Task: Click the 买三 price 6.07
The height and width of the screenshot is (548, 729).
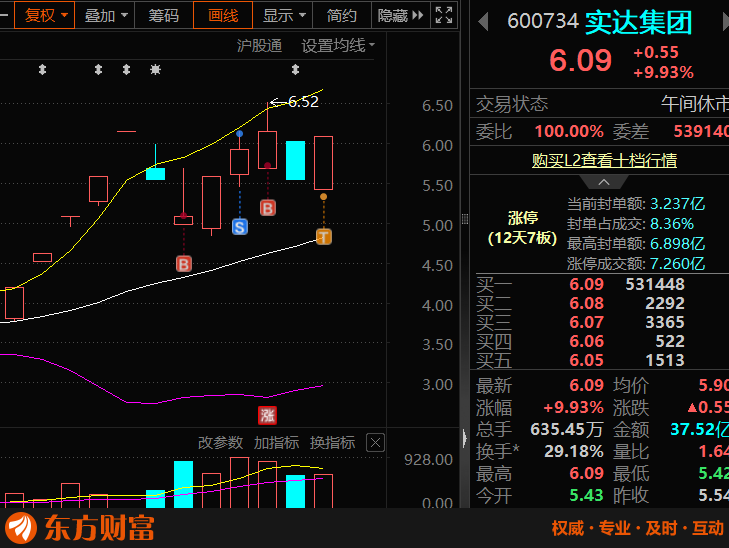Action: (x=587, y=322)
